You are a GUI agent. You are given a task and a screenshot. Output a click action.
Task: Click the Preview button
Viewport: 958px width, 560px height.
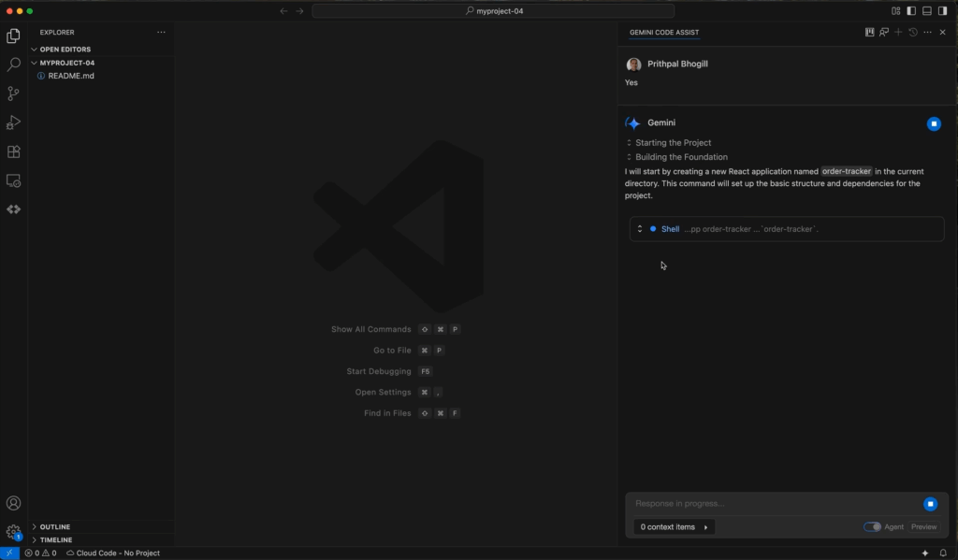coord(923,527)
